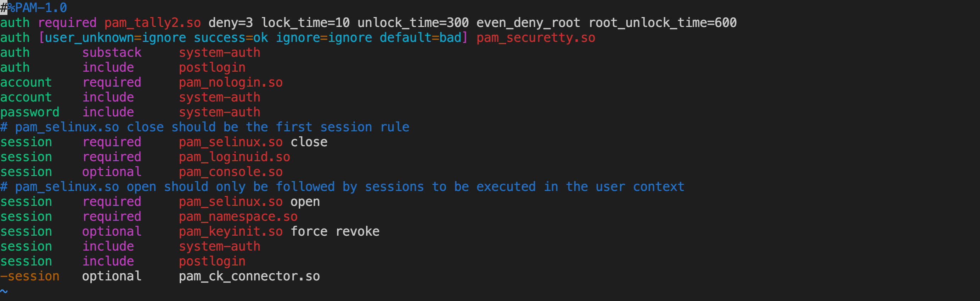Click pam_loginuid.so module name
The image size is (980, 301).
234,157
